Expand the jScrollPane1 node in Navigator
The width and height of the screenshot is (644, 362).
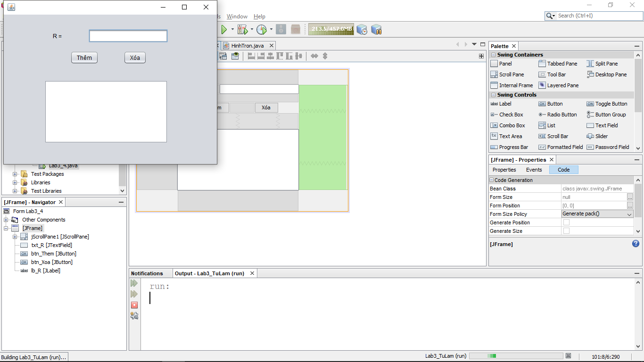tap(15, 237)
